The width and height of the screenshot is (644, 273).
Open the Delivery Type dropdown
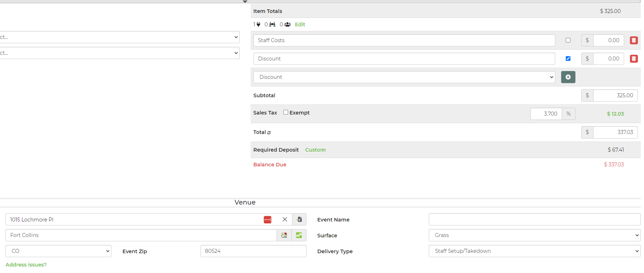534,251
